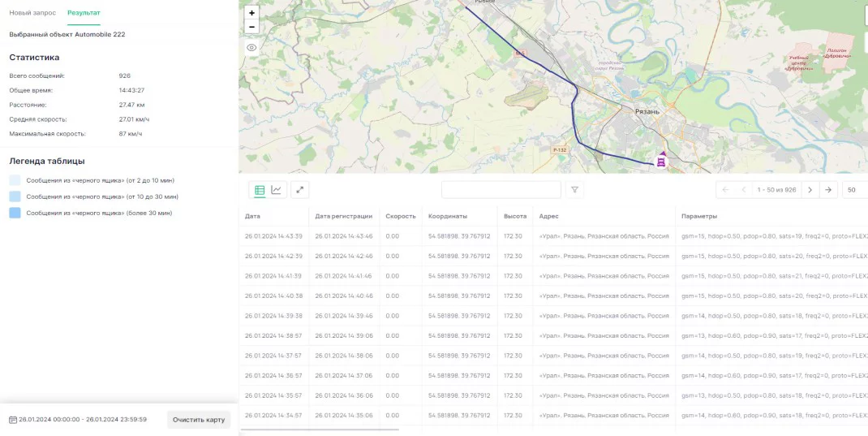Click the lightest blue legend swatch
The image size is (868, 436).
(15, 180)
